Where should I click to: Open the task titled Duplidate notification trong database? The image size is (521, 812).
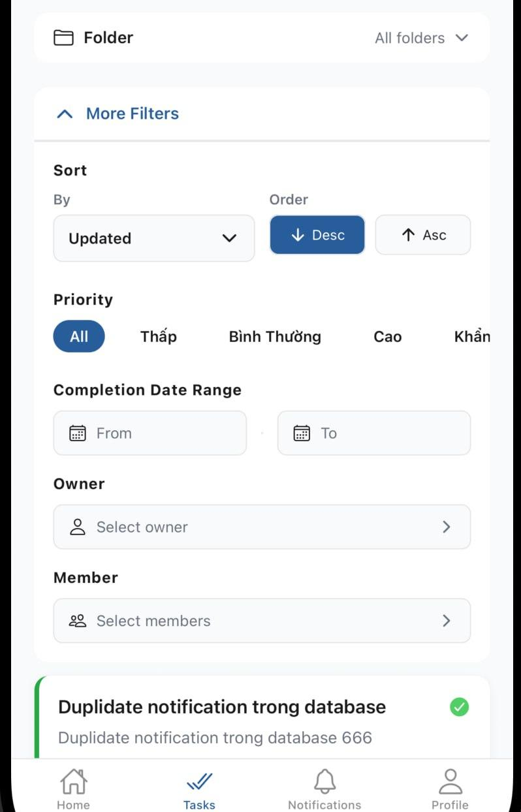coord(222,707)
